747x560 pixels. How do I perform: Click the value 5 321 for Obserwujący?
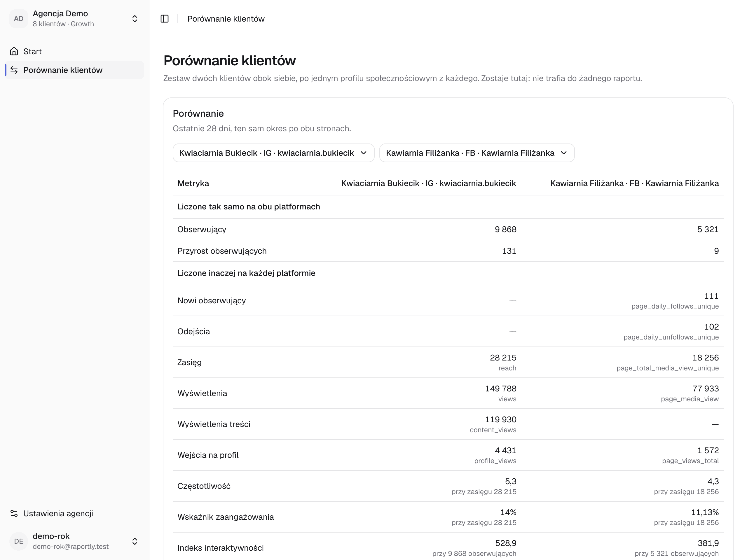click(708, 230)
